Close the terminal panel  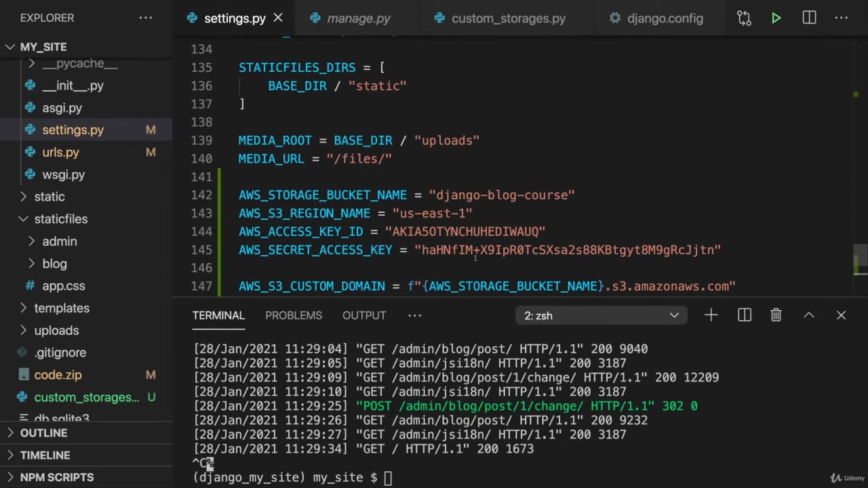click(841, 315)
